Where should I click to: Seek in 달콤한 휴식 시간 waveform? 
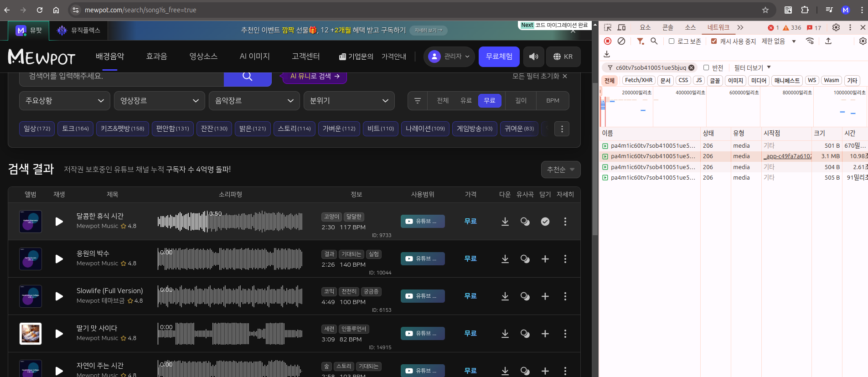(x=230, y=222)
